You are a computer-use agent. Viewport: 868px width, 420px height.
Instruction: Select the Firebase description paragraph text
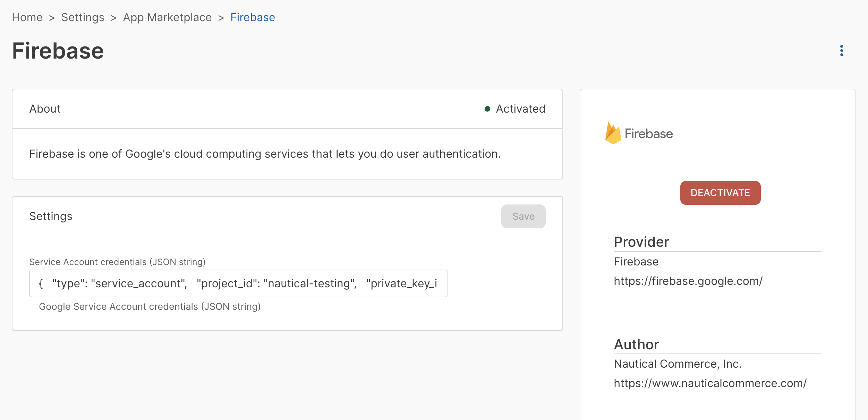pos(265,154)
